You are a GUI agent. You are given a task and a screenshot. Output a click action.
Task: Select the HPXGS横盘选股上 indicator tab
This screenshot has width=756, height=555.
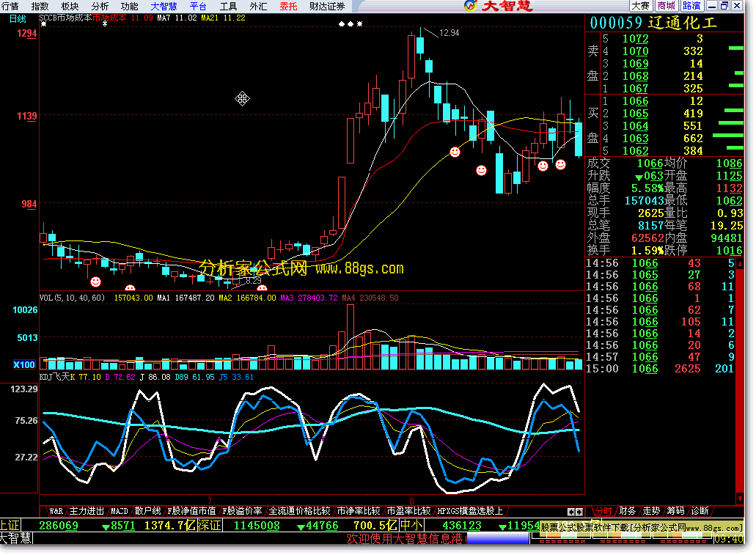click(x=469, y=511)
